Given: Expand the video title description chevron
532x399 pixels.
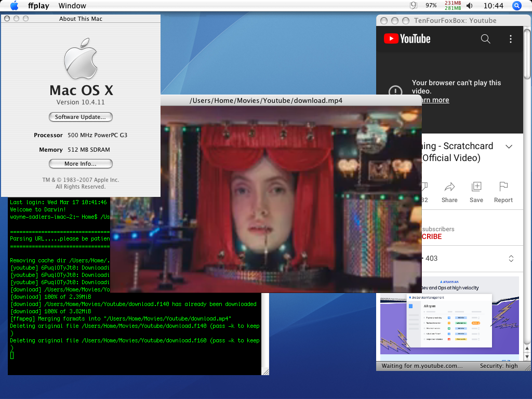Looking at the screenshot, I should (x=509, y=147).
